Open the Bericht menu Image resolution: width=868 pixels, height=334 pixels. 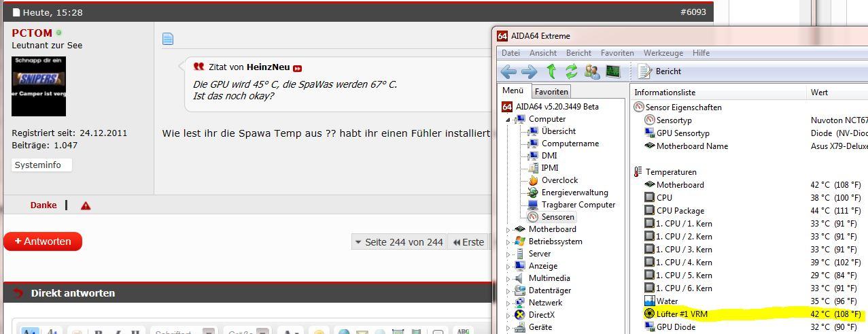pyautogui.click(x=578, y=52)
